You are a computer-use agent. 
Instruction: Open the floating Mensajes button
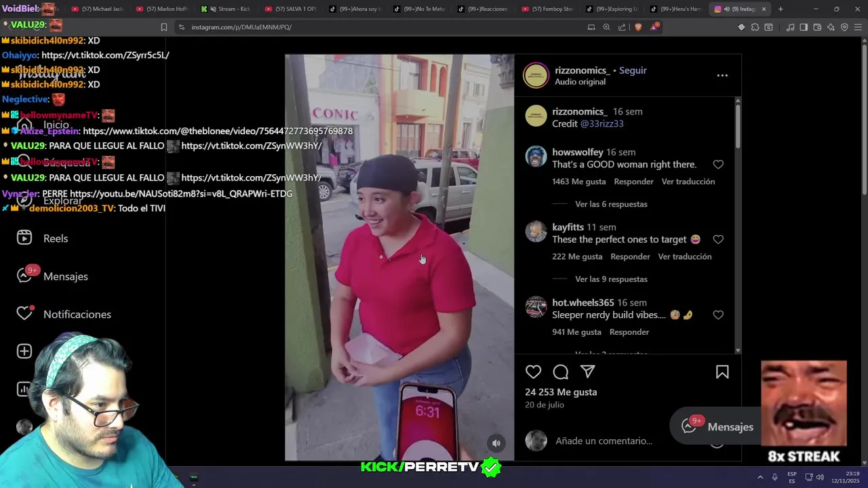[x=719, y=426]
